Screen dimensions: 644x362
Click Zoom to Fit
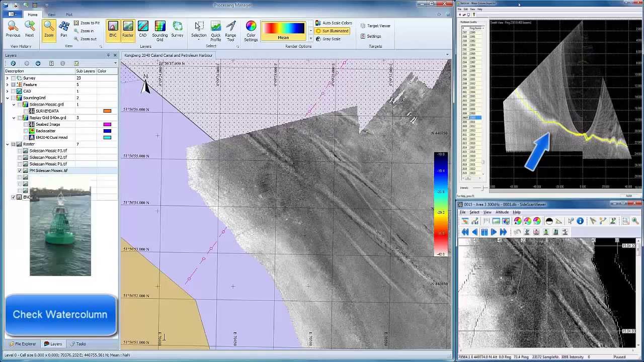pos(87,23)
